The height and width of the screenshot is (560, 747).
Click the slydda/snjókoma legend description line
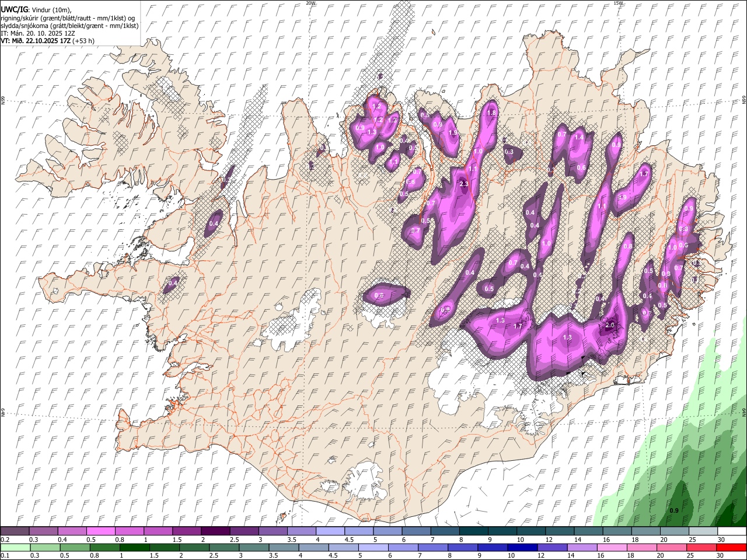[x=69, y=26]
